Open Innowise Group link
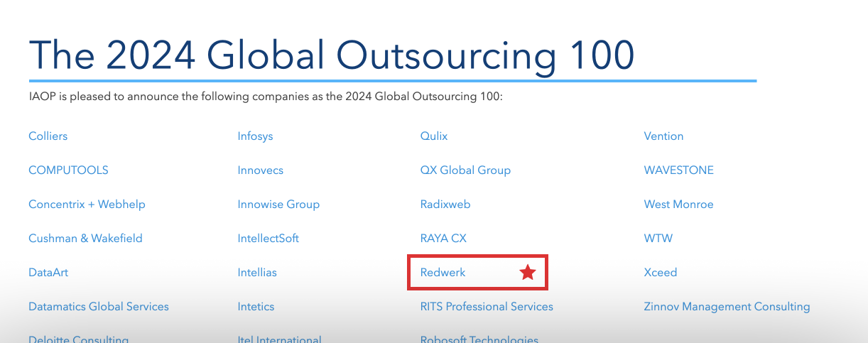Viewport: 868px width, 343px height. tap(278, 204)
